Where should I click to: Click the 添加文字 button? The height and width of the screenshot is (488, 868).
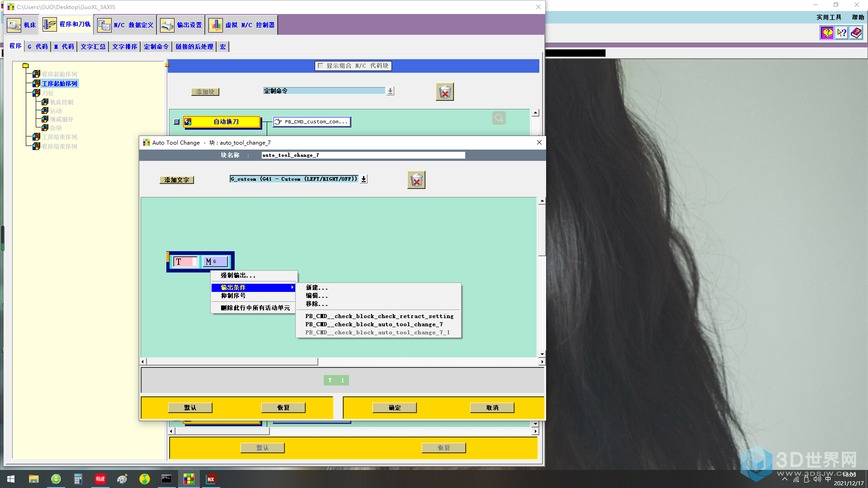pos(177,180)
